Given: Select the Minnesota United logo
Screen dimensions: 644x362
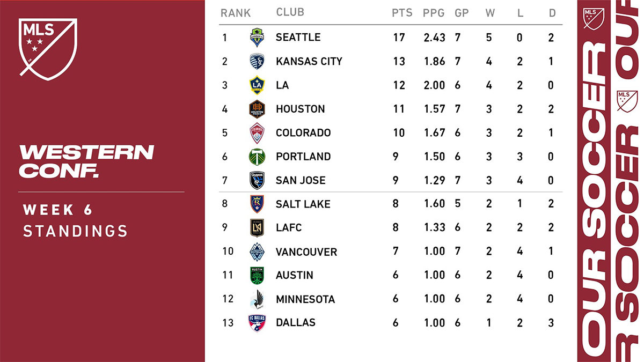Looking at the screenshot, I should tap(257, 299).
